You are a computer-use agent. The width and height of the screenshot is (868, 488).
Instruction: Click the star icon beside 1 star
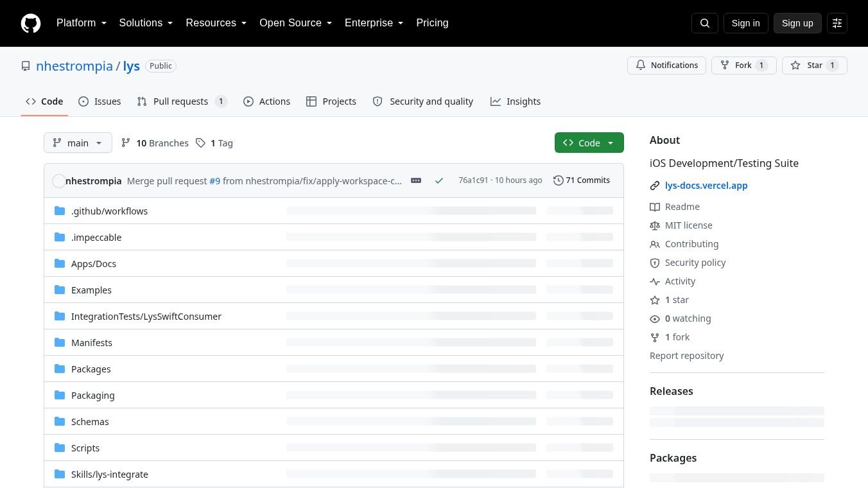[x=655, y=300]
